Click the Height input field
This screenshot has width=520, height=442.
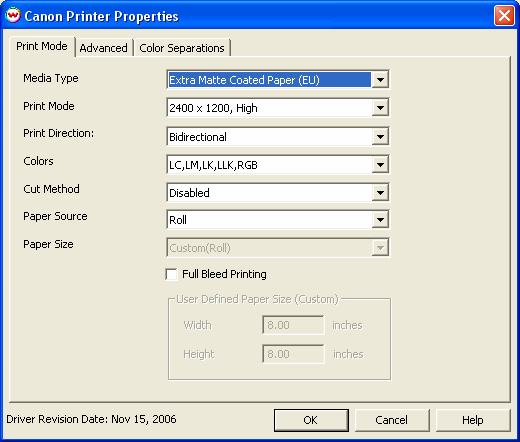pos(293,354)
